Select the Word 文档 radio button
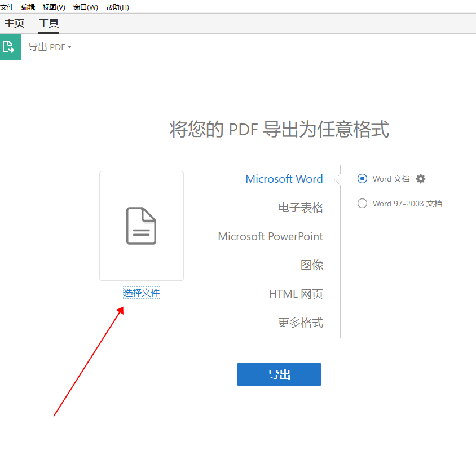Screen dimensions: 476x450 362,179
